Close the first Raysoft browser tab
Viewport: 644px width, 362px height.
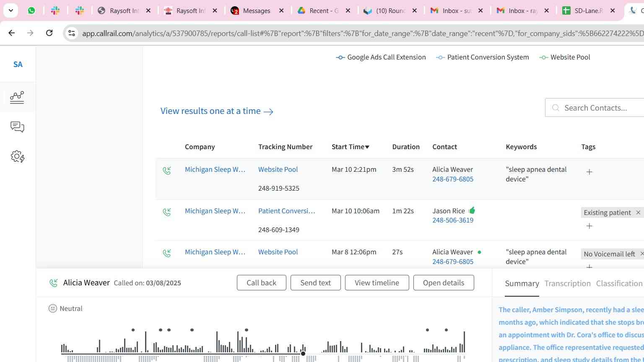click(148, 10)
